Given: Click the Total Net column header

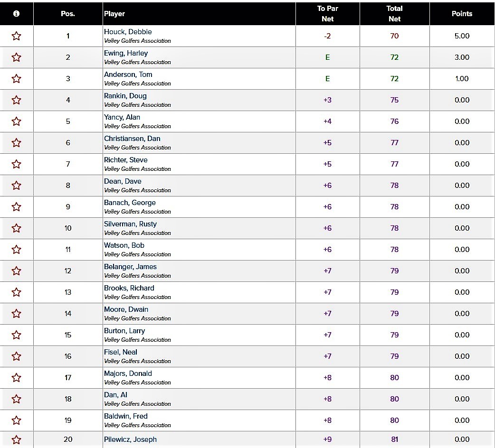Looking at the screenshot, I should tap(395, 14).
